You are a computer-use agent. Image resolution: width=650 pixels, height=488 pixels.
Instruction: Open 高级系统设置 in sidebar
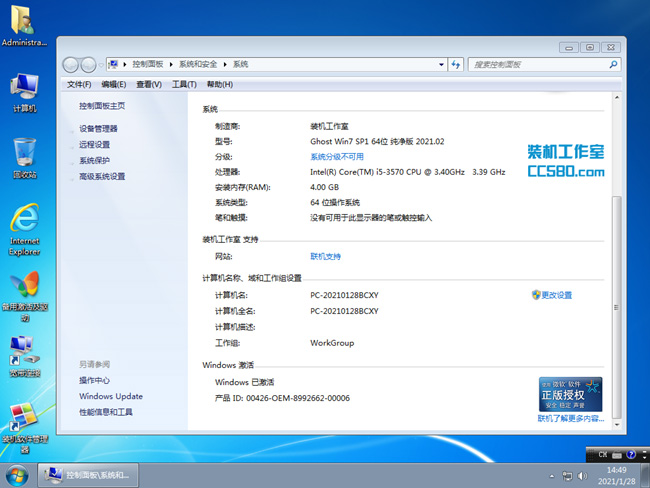(102, 177)
